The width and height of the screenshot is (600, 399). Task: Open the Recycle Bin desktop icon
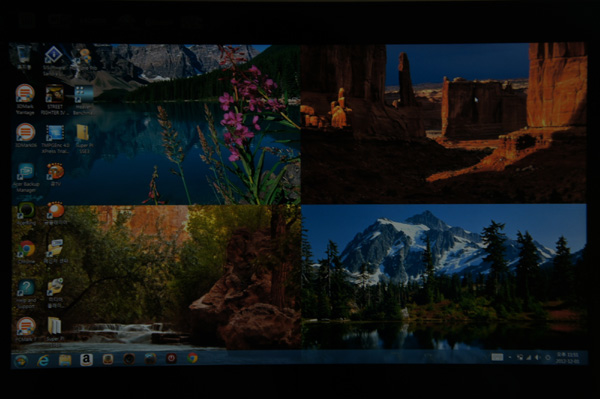tap(24, 57)
